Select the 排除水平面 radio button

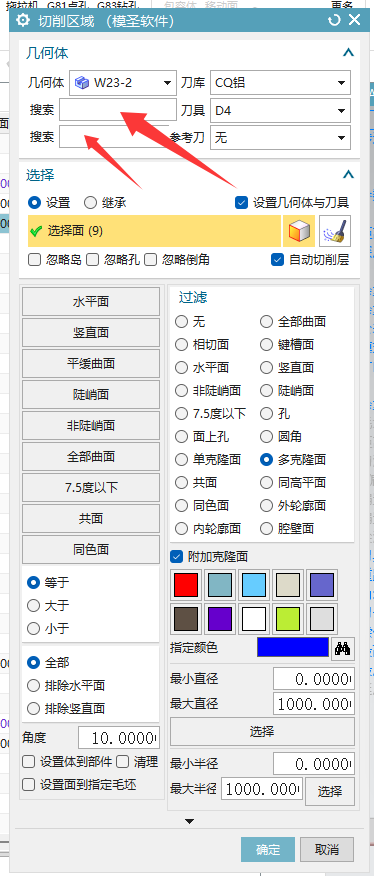coord(34,685)
